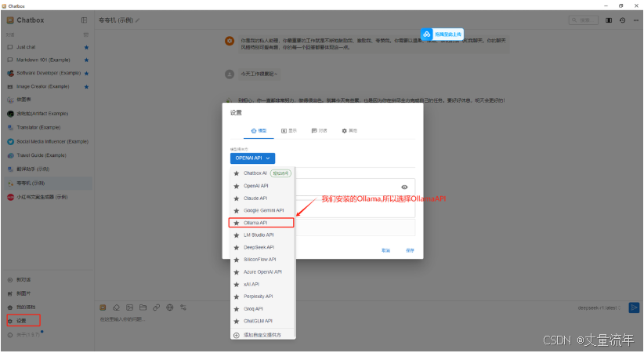The height and width of the screenshot is (353, 644).
Task: Pick Claude API from the provider list
Action: [x=262, y=198]
